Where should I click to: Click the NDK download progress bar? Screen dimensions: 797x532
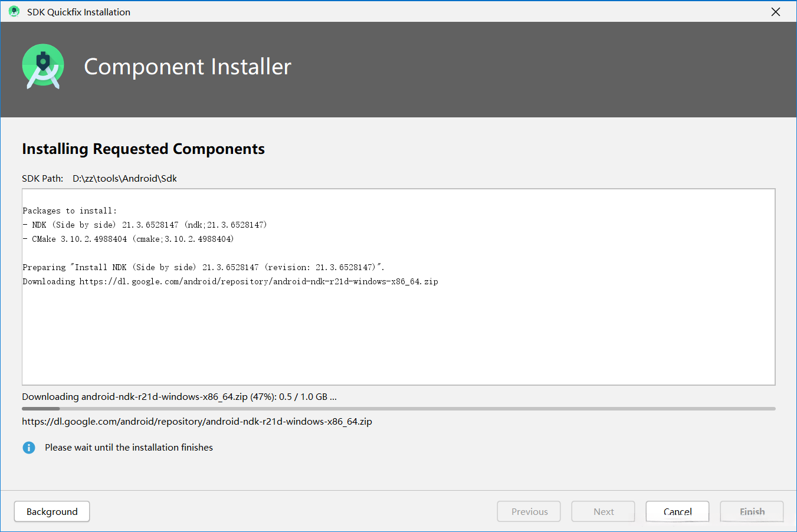399,408
